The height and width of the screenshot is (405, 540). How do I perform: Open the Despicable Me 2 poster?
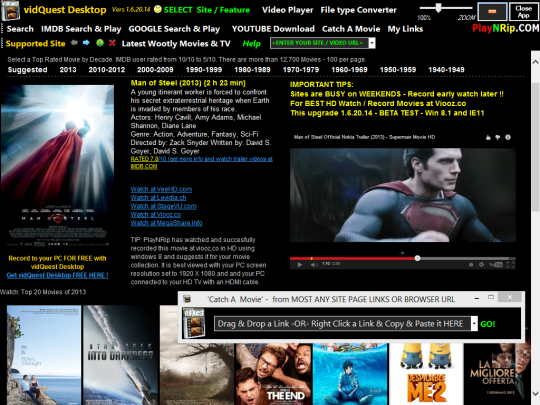tap(426, 374)
